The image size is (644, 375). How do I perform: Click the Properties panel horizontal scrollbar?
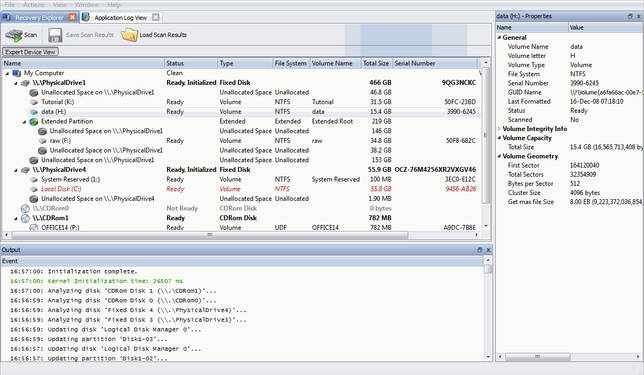pos(537,357)
